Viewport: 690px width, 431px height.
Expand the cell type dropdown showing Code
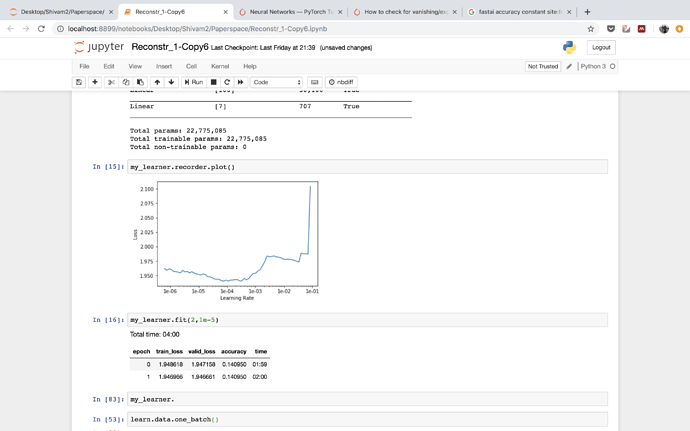click(276, 82)
